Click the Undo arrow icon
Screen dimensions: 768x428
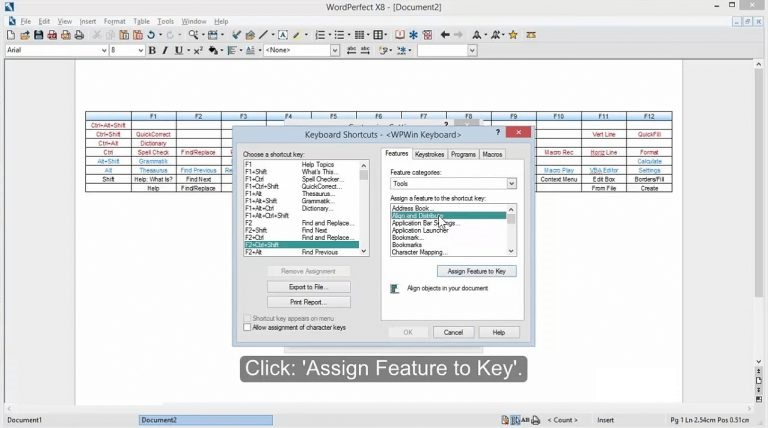pyautogui.click(x=151, y=35)
